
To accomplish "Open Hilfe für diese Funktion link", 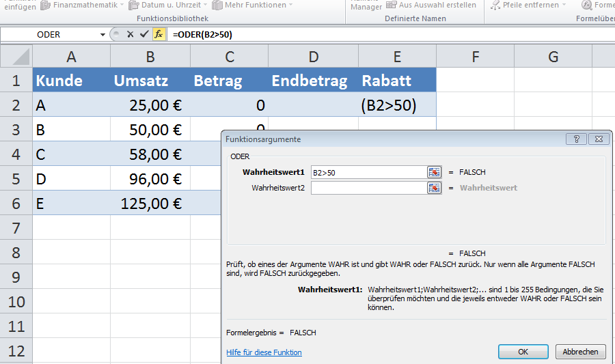I will (264, 352).
